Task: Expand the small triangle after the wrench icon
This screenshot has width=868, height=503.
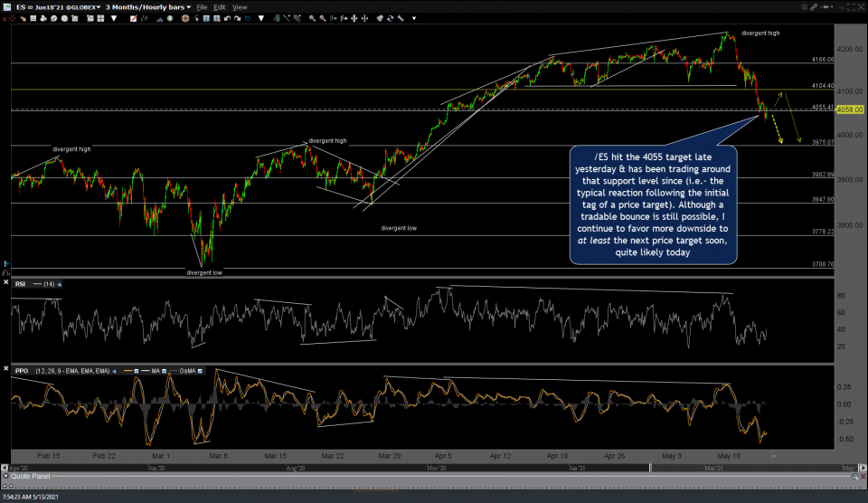Action: coord(414,19)
